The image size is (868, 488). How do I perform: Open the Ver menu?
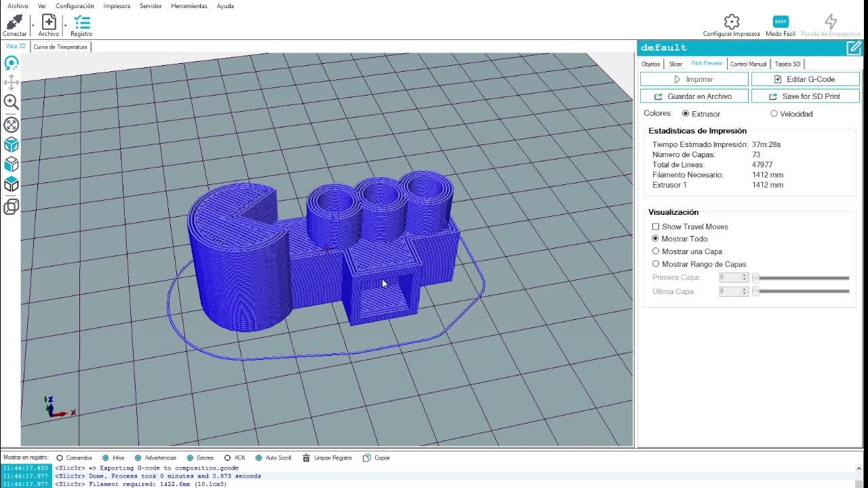(x=42, y=6)
